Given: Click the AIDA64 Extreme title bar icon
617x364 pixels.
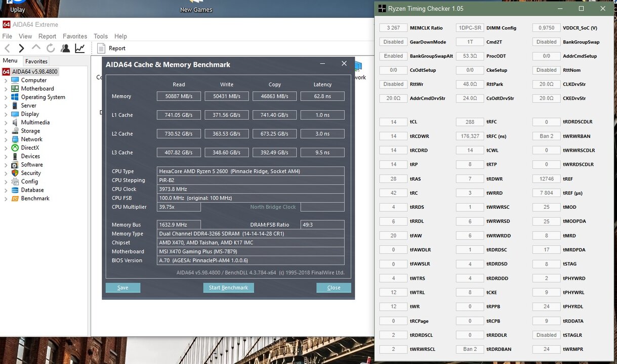Looking at the screenshot, I should point(6,24).
